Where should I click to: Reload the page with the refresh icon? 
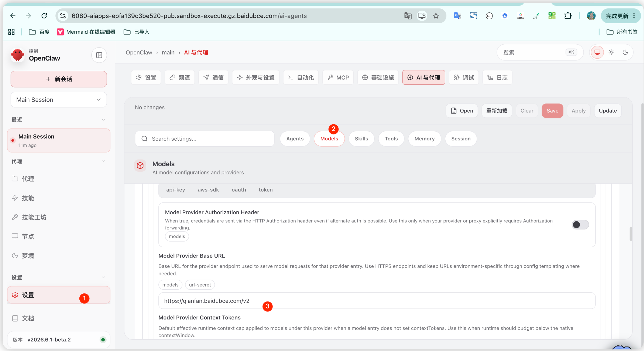(x=44, y=16)
